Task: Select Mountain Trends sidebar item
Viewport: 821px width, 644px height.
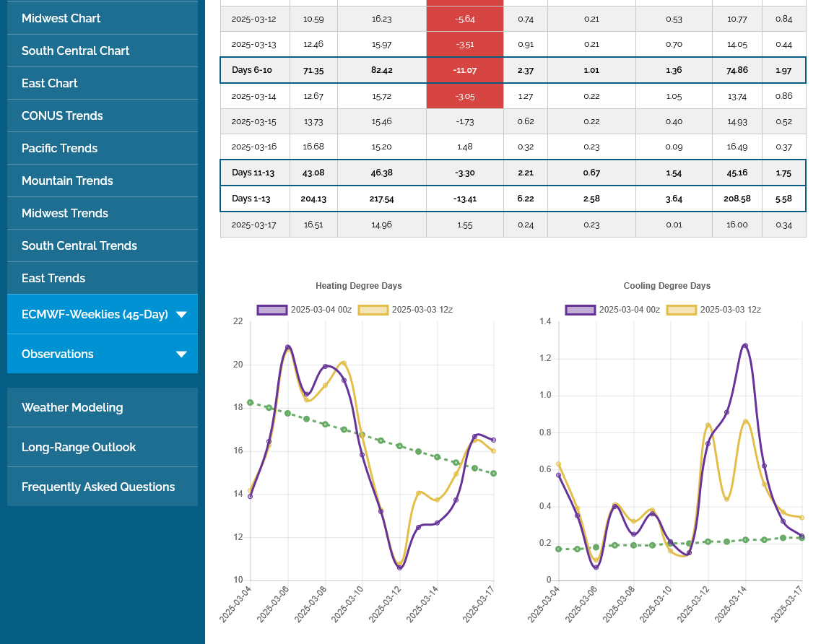Action: pyautogui.click(x=67, y=180)
